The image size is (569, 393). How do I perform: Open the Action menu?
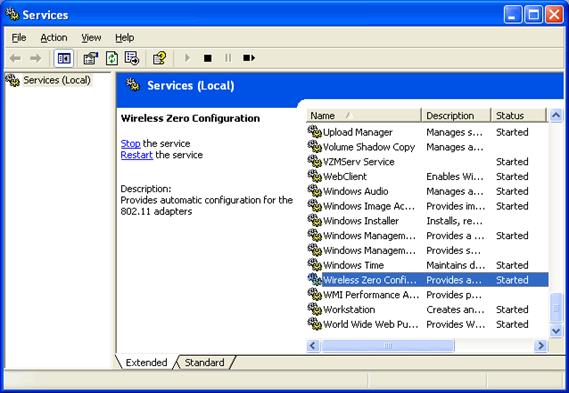[54, 38]
